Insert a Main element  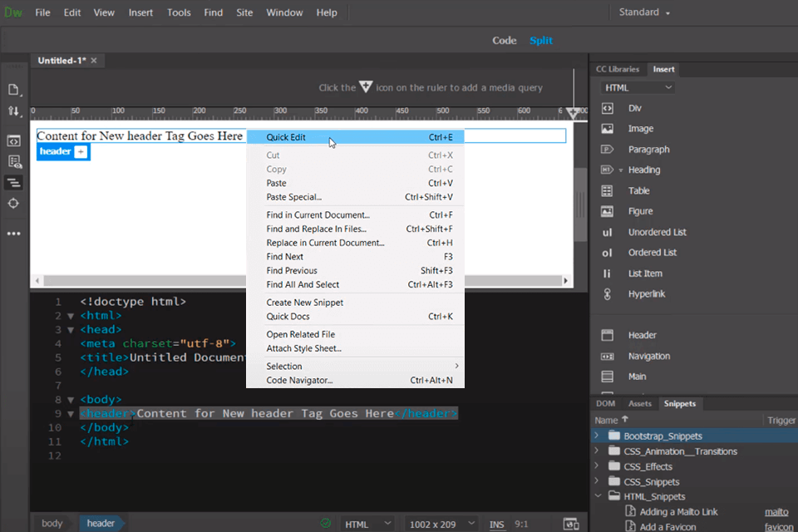[x=637, y=377]
